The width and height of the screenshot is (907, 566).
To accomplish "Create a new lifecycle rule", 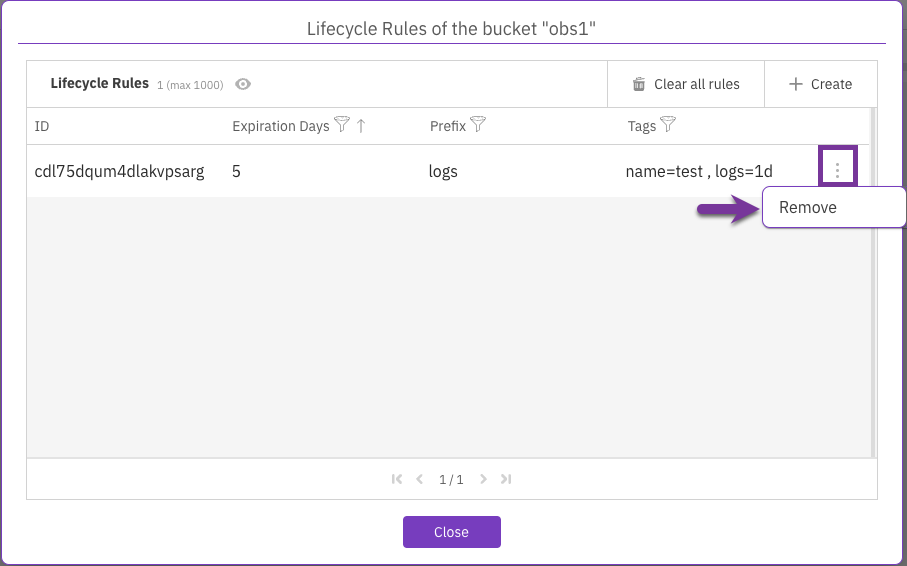I will click(820, 84).
